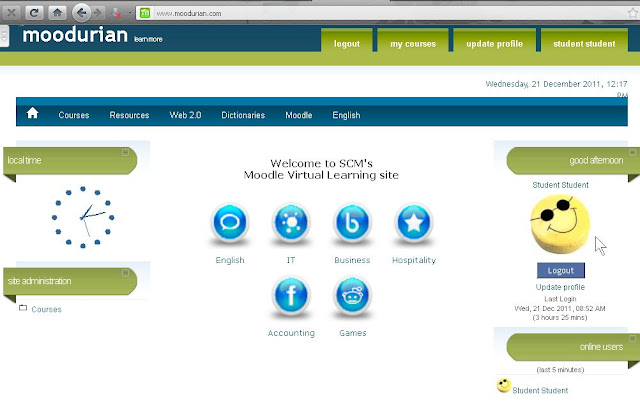The width and height of the screenshot is (640, 401).
Task: Bookmark this page with the star icon
Action: [x=633, y=13]
